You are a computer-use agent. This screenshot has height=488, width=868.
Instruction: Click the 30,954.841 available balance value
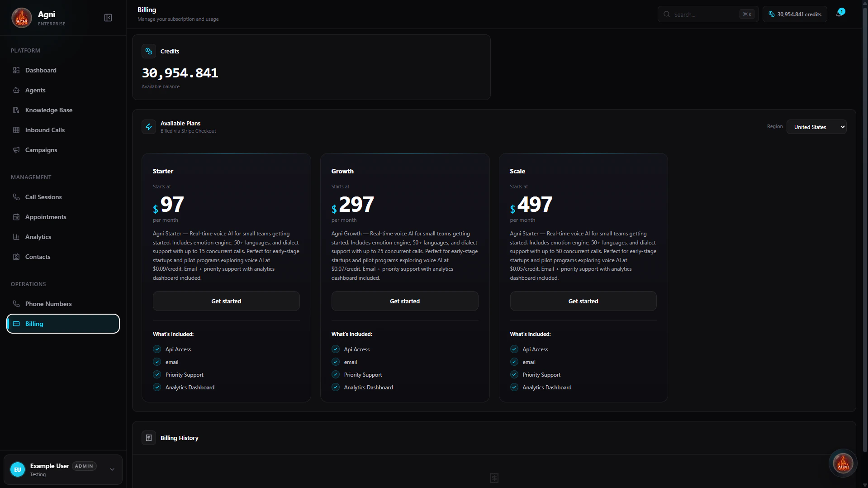pos(180,73)
